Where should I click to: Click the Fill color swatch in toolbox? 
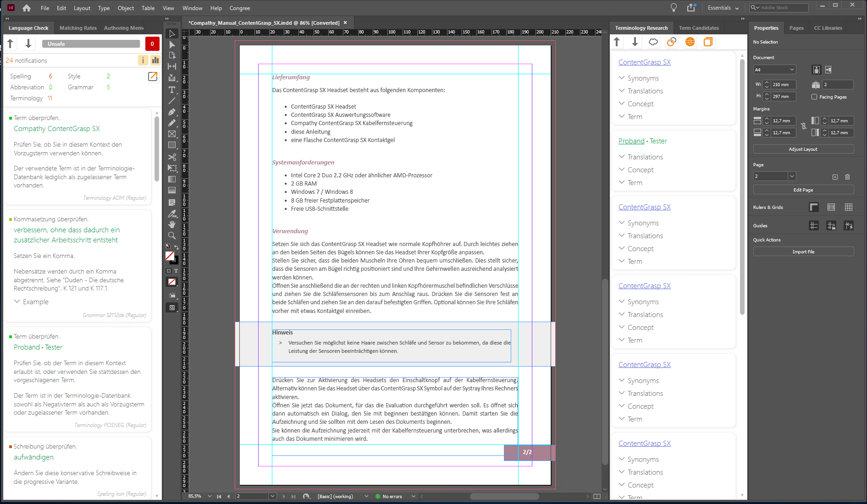pyautogui.click(x=170, y=256)
